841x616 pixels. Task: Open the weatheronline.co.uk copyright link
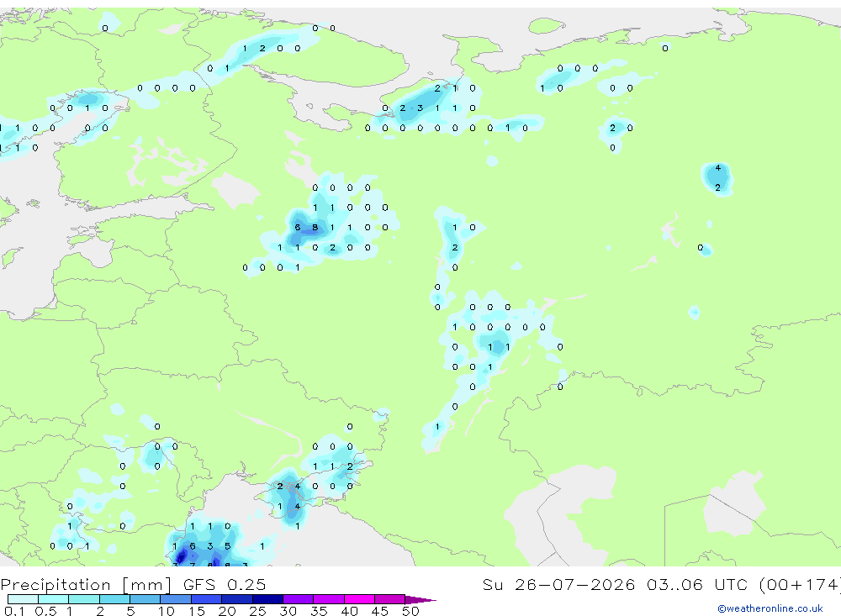tap(770, 608)
